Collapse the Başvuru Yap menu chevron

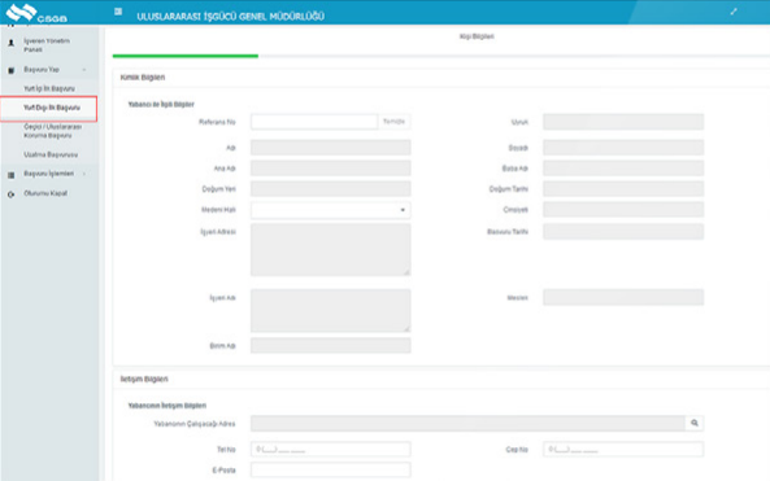(84, 70)
